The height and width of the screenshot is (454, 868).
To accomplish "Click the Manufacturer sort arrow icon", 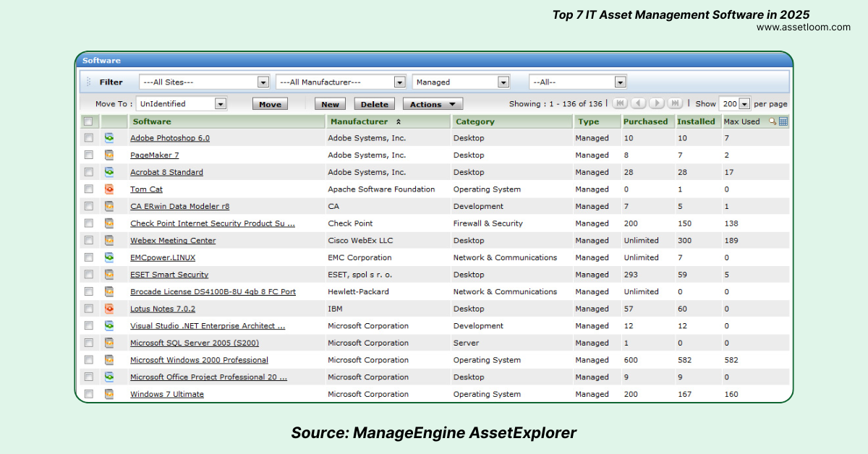I will [x=399, y=121].
